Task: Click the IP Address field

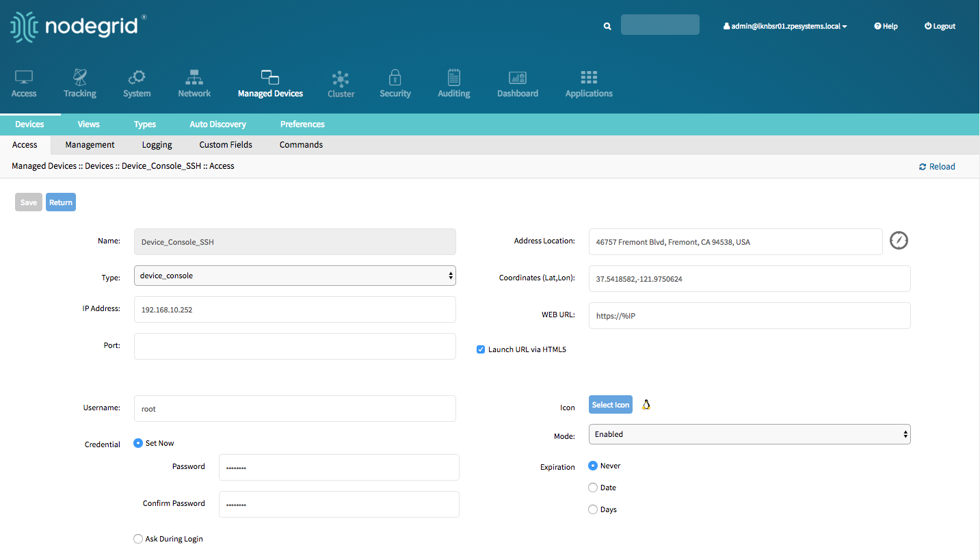Action: click(x=295, y=310)
